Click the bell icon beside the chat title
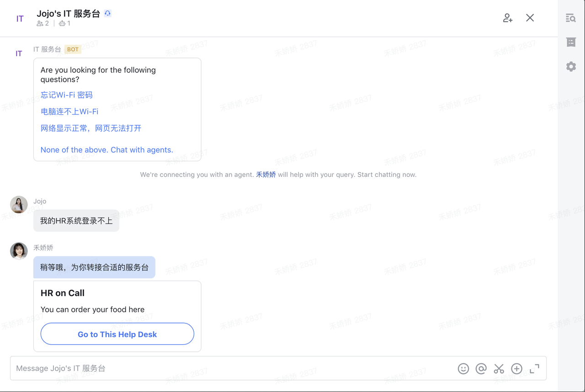 tap(107, 13)
